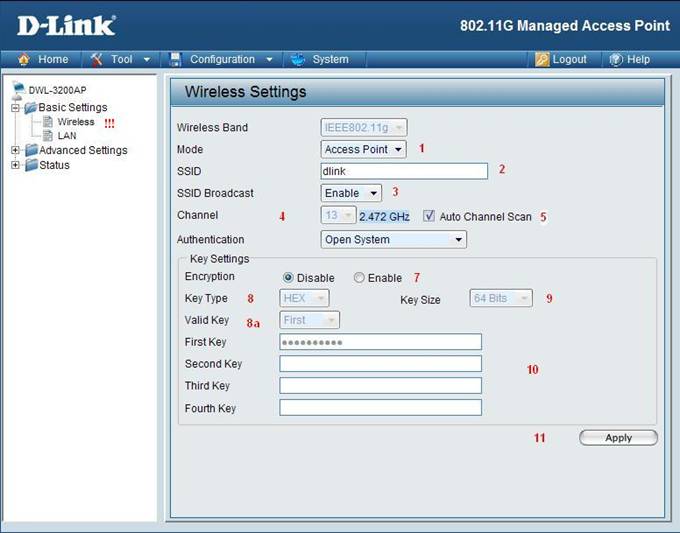This screenshot has width=680, height=533.
Task: Click the First Key input field
Action: click(x=380, y=342)
